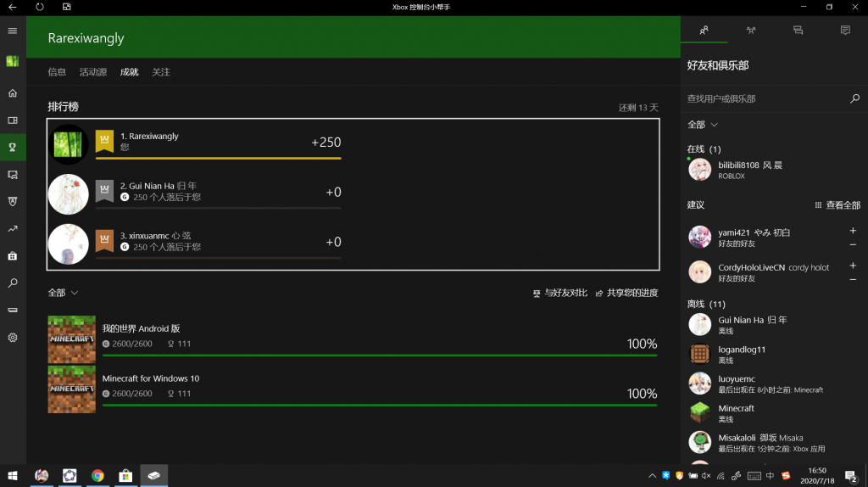Dismiss yami421 suggestion with minus
This screenshot has height=487, width=868.
853,244
